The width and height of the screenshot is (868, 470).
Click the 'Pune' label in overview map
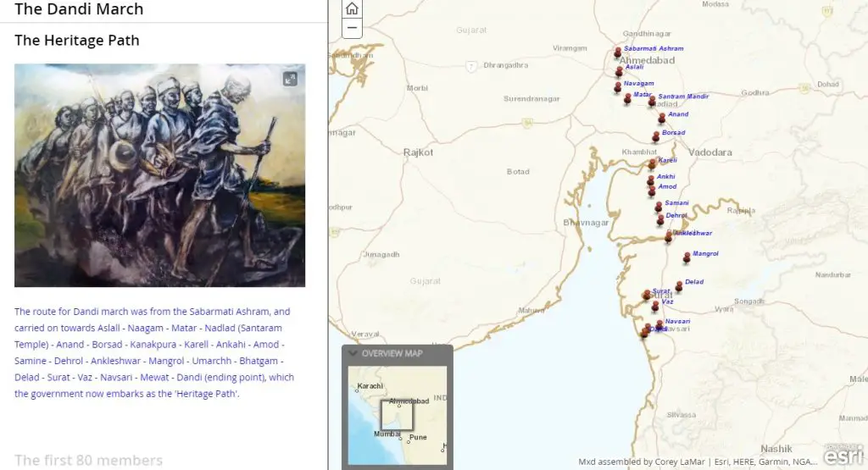(x=418, y=437)
